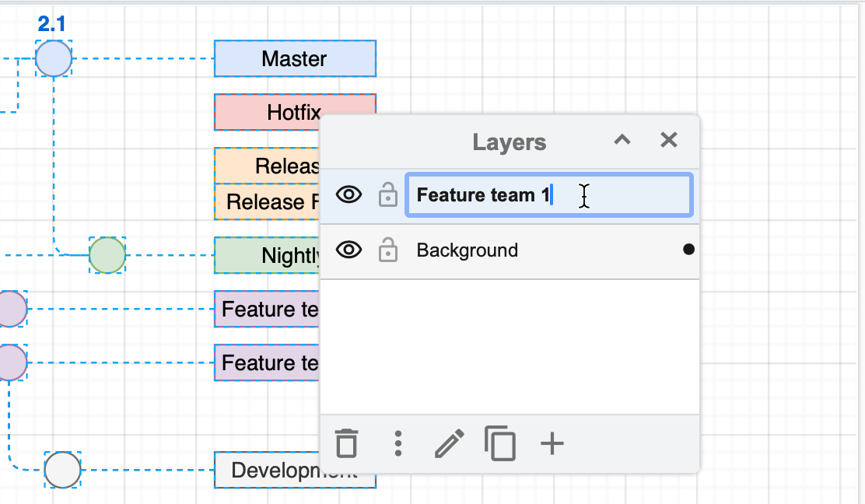
Task: Duplicate the layer with the copy icon
Action: 500,443
